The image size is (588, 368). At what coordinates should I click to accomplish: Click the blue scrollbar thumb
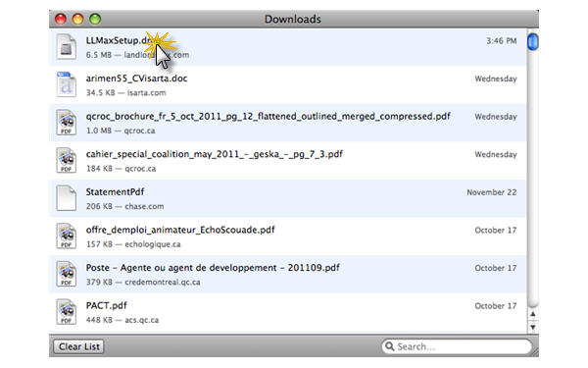pos(532,41)
